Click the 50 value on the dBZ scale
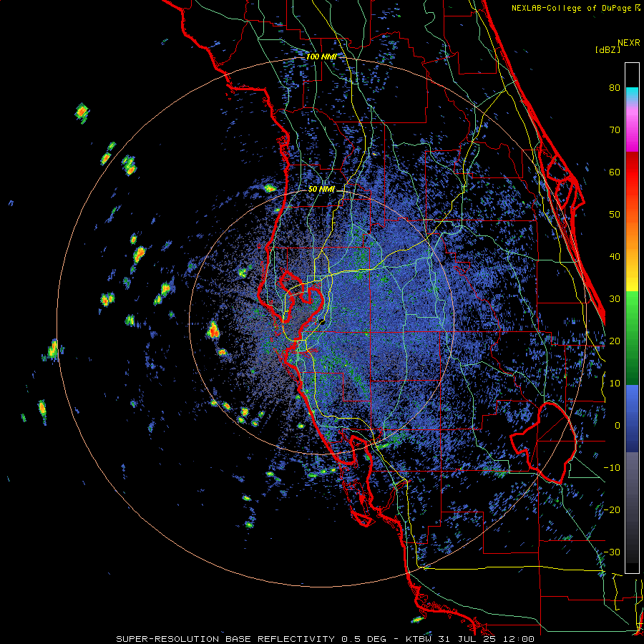Image resolution: width=644 pixels, height=644 pixels. [x=615, y=215]
